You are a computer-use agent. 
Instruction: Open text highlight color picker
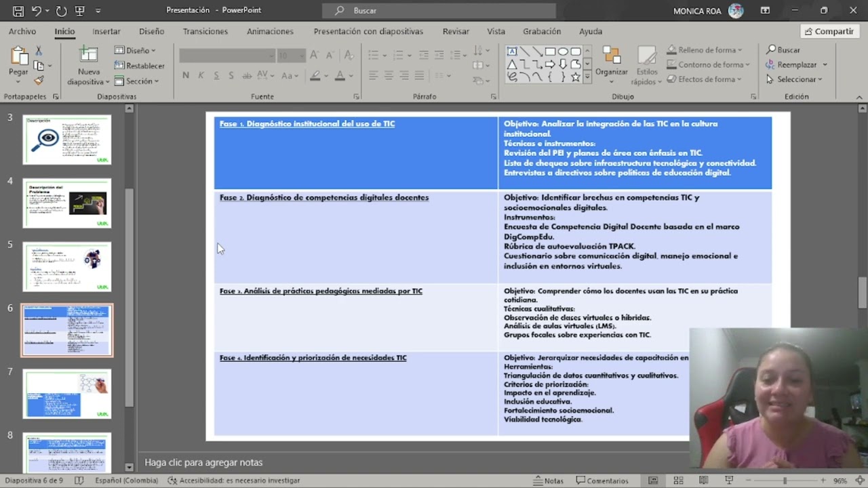[315, 75]
